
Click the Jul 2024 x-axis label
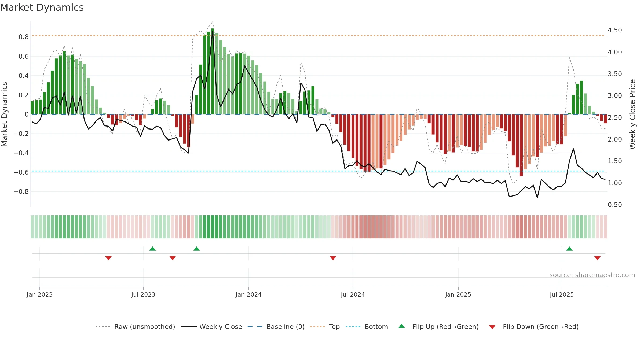point(353,294)
